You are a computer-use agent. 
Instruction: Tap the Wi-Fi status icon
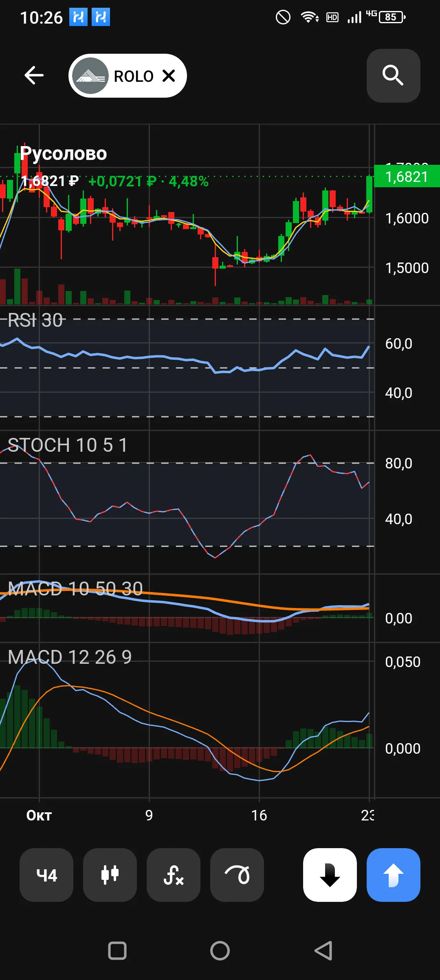[310, 17]
